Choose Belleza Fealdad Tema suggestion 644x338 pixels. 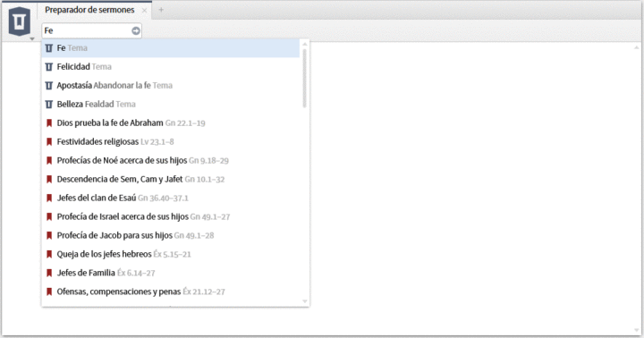171,105
